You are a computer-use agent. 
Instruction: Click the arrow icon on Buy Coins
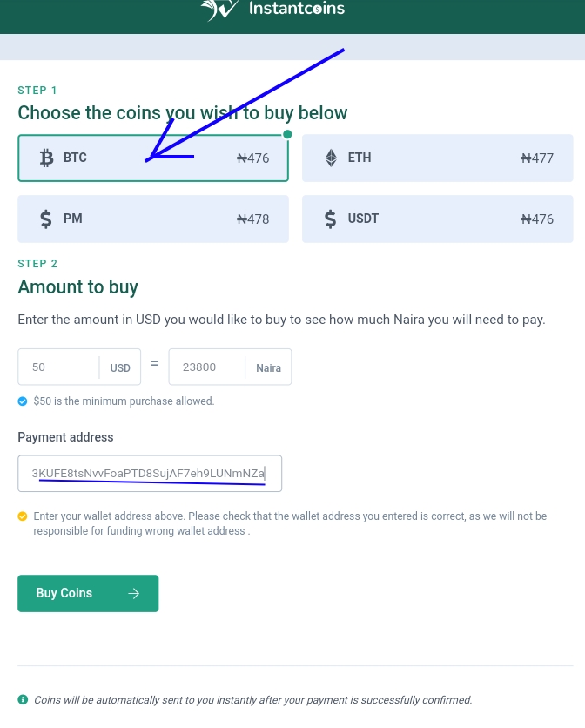tap(133, 593)
